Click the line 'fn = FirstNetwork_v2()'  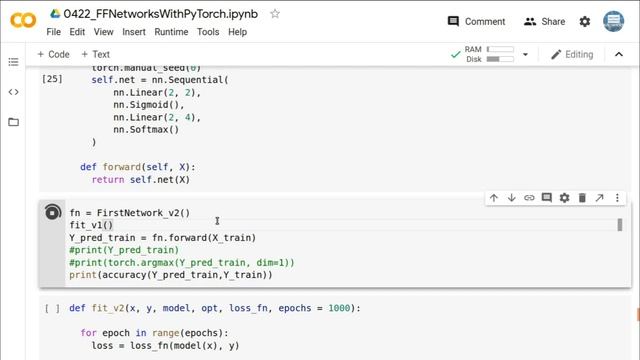click(130, 213)
